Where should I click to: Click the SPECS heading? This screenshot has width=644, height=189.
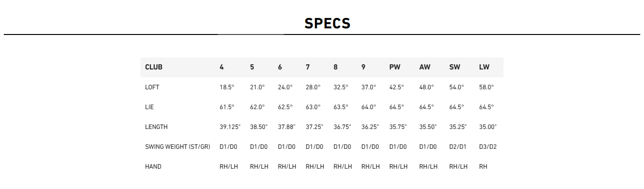(327, 23)
